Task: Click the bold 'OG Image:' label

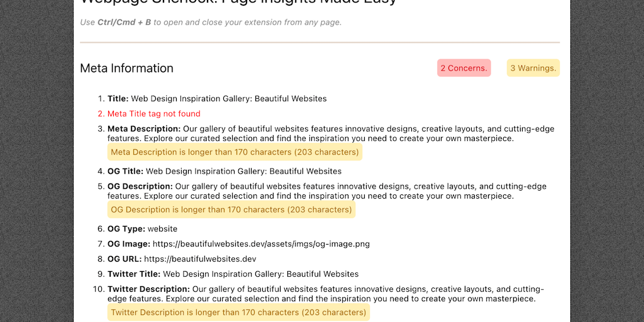Action: tap(129, 244)
